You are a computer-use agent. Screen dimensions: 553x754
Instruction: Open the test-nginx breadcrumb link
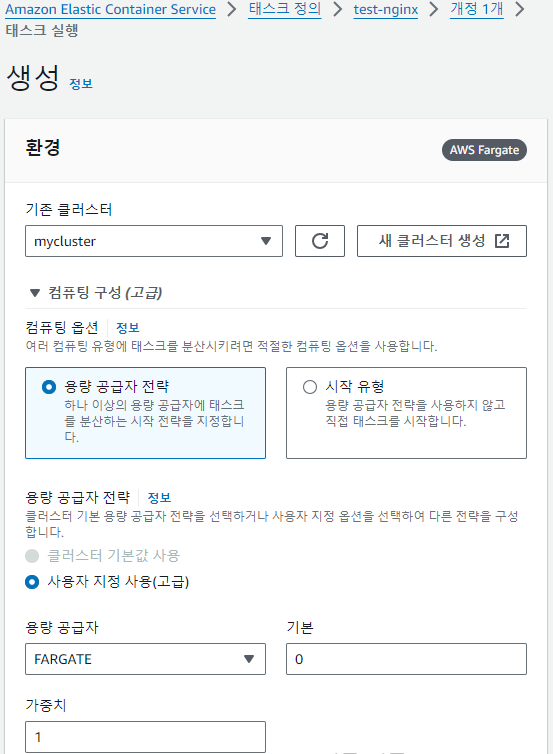click(x=386, y=10)
